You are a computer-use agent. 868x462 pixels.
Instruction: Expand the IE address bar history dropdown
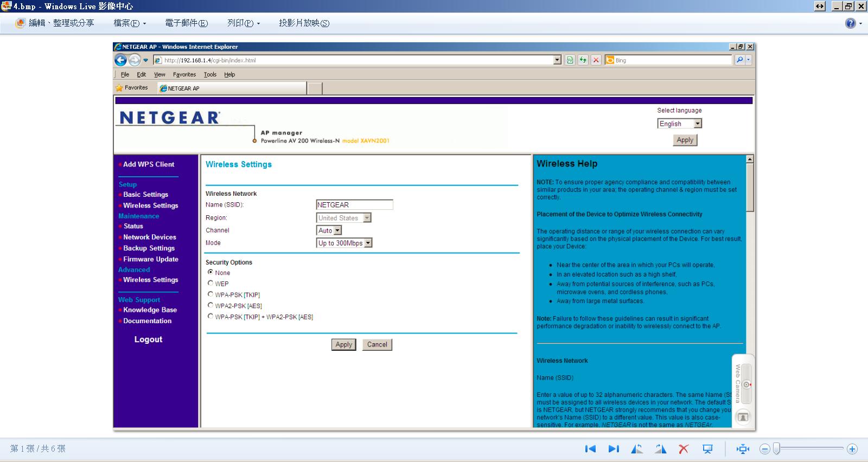(x=557, y=60)
